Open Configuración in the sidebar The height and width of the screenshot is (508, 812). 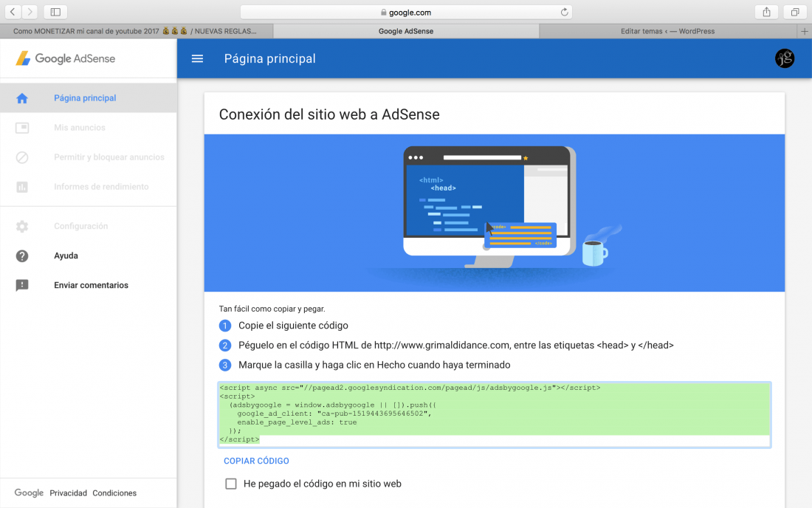click(x=88, y=226)
